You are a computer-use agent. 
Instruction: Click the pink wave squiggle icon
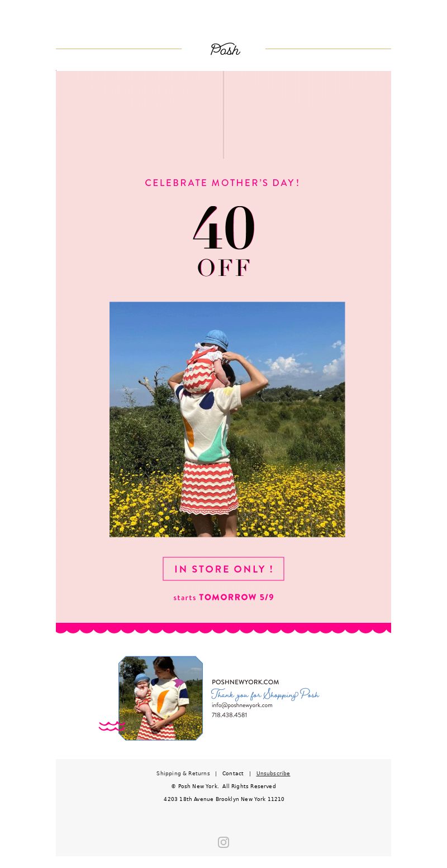pos(112,726)
